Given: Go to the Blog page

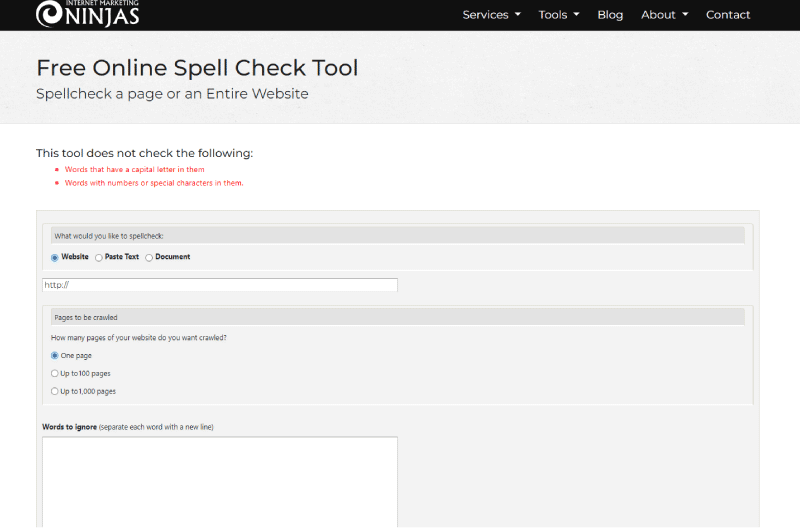Looking at the screenshot, I should (610, 15).
